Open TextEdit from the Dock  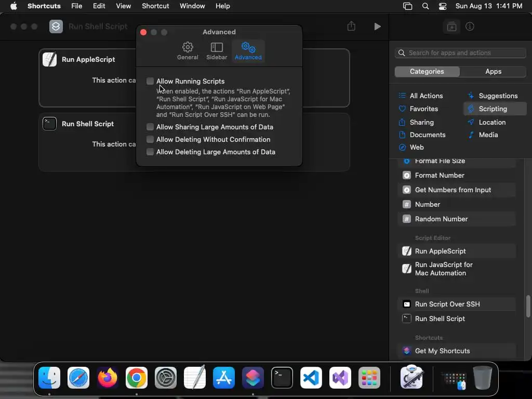(195, 378)
